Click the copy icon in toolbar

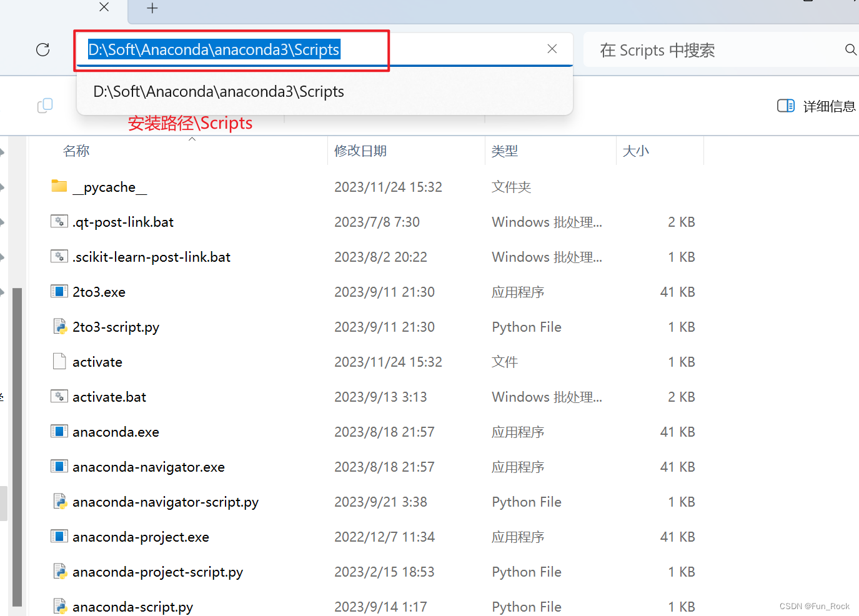[x=45, y=106]
